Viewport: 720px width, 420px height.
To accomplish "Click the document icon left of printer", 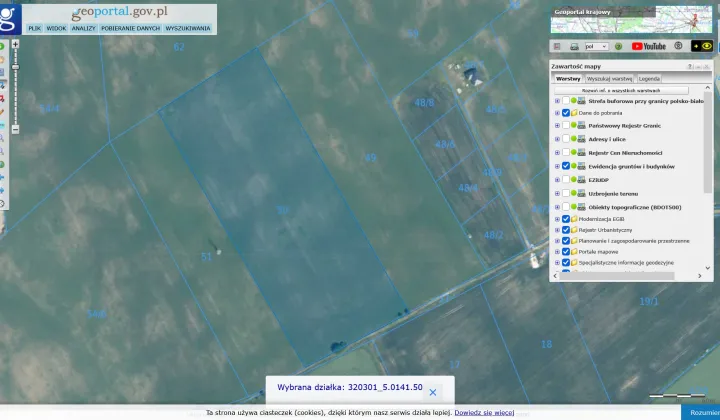I will tap(557, 46).
